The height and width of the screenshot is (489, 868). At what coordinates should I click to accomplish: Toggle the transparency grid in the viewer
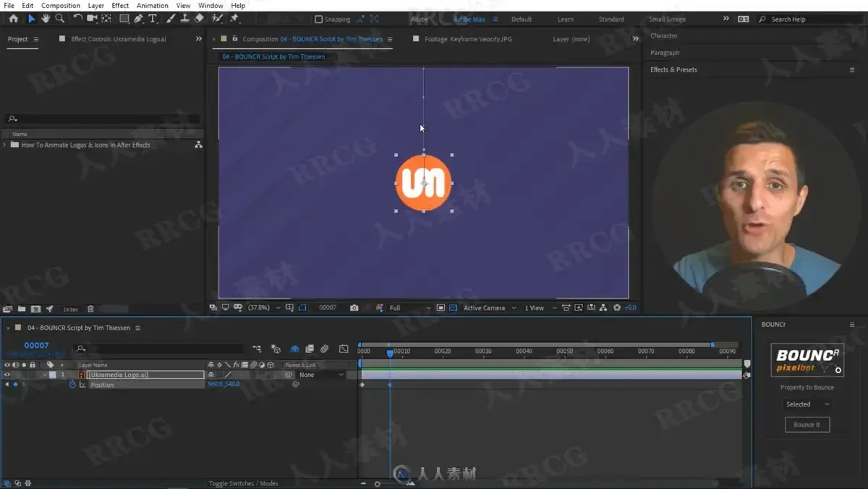click(x=453, y=307)
